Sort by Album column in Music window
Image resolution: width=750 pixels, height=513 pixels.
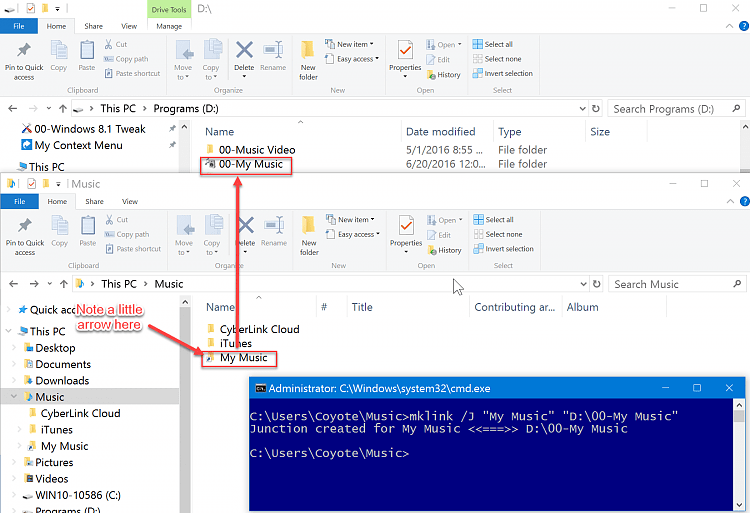[x=582, y=307]
